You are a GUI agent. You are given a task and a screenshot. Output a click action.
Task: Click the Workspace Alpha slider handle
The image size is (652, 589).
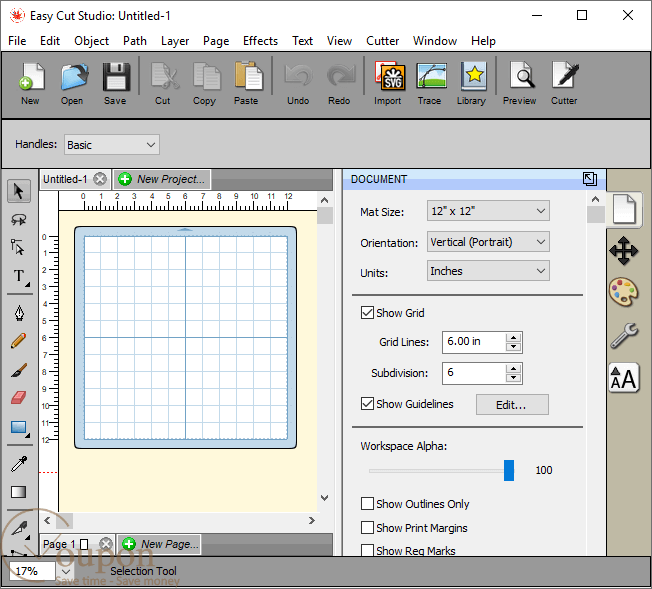click(509, 470)
